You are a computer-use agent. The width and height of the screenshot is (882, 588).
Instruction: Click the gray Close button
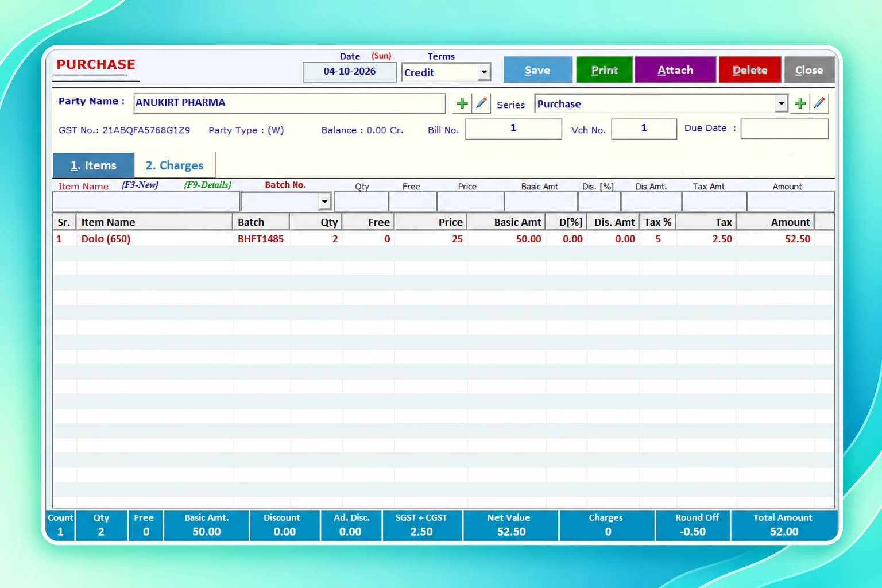pyautogui.click(x=809, y=70)
